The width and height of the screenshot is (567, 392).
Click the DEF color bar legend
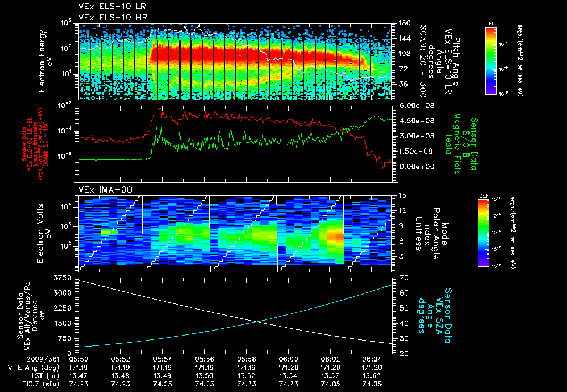point(483,233)
